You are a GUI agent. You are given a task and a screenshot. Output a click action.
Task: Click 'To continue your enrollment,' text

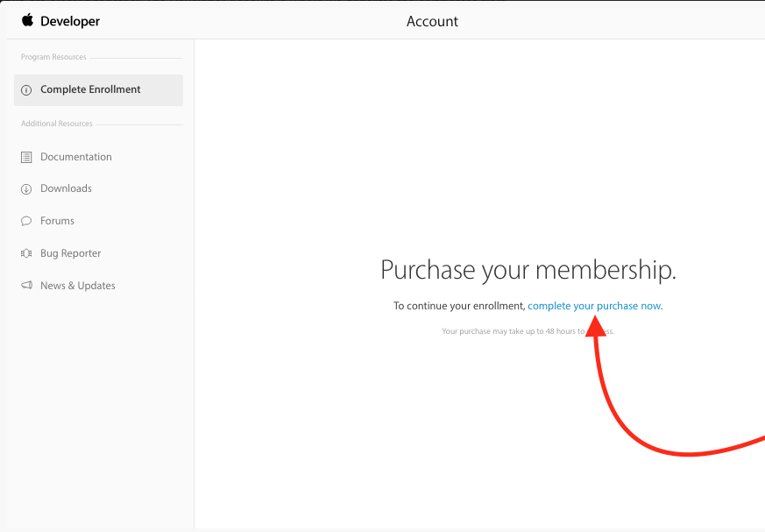[459, 306]
